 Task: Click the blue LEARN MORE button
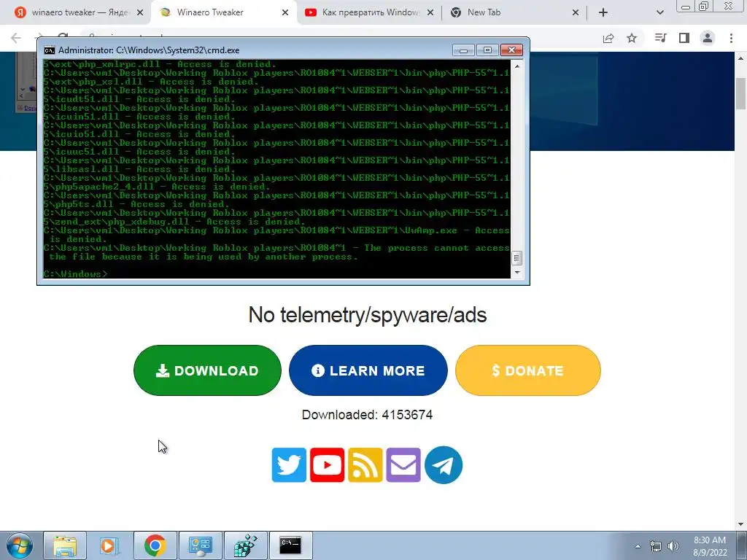(368, 370)
